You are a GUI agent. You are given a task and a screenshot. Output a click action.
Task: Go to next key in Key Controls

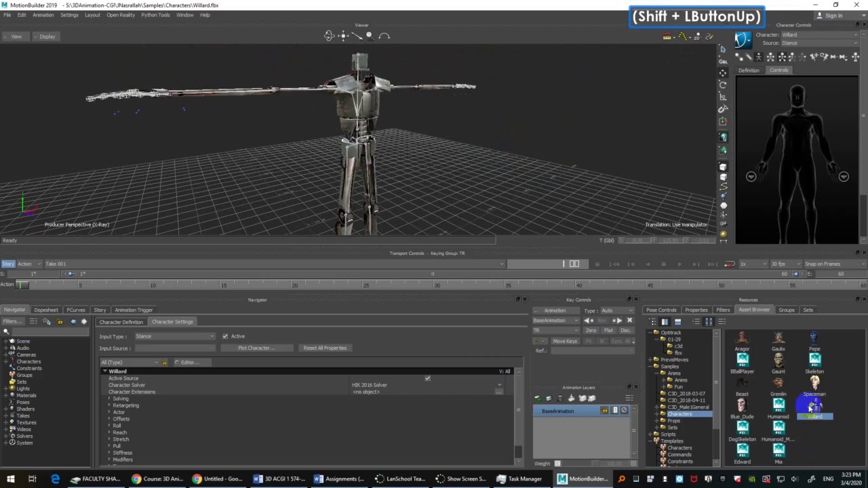click(x=618, y=321)
